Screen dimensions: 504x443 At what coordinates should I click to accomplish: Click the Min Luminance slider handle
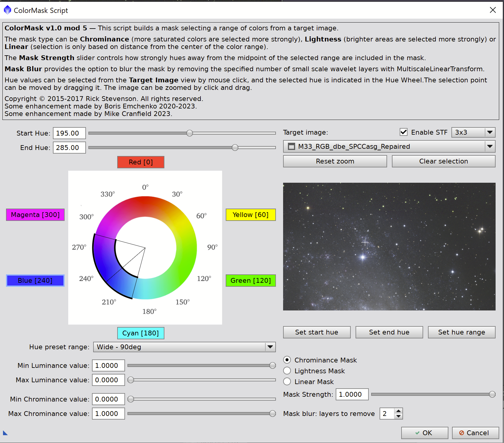(x=272, y=365)
